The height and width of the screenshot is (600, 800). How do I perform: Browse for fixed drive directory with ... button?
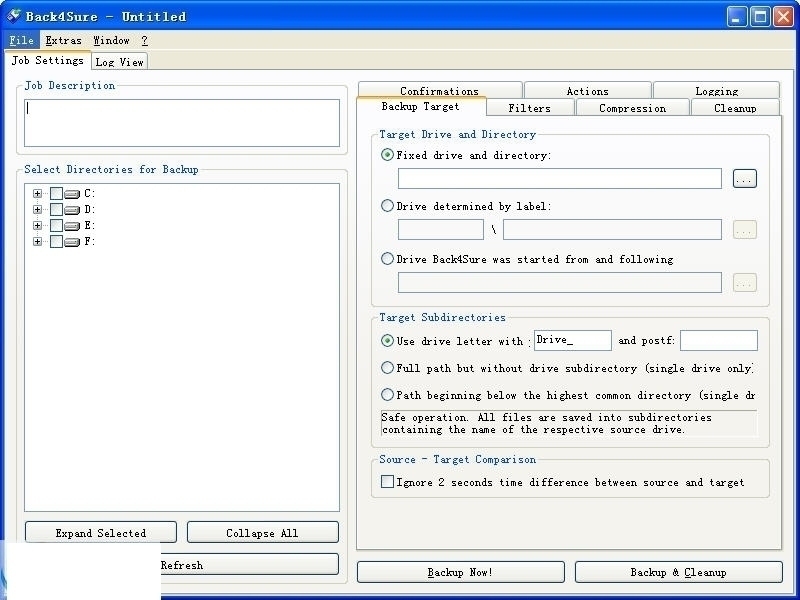click(744, 179)
